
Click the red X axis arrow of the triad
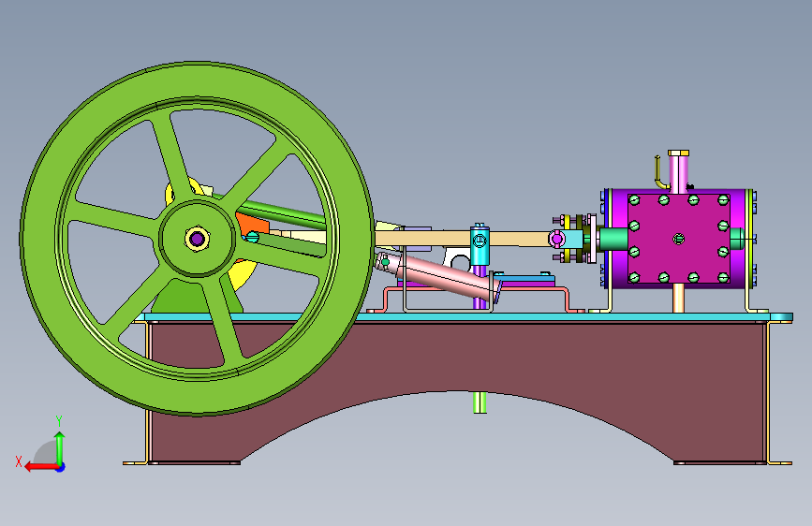coord(40,467)
